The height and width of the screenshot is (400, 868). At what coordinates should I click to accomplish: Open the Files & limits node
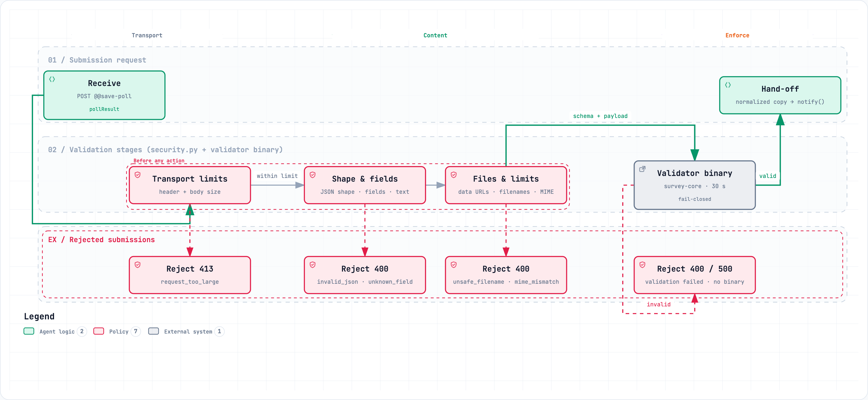[x=506, y=185]
